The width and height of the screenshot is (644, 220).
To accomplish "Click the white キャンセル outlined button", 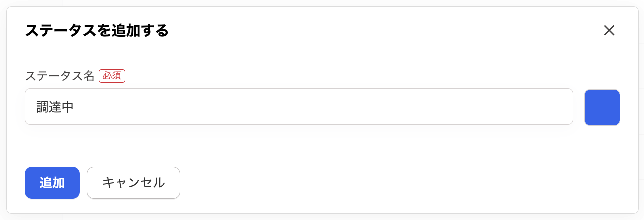I will pos(134,183).
